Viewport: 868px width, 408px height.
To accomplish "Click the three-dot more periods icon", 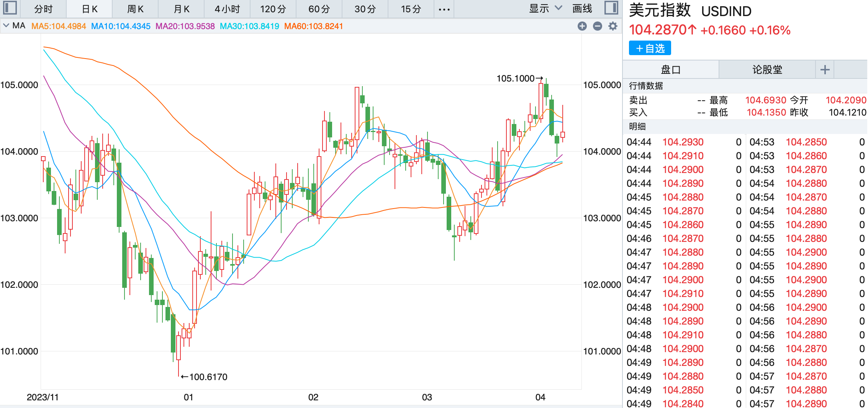I will pyautogui.click(x=444, y=9).
